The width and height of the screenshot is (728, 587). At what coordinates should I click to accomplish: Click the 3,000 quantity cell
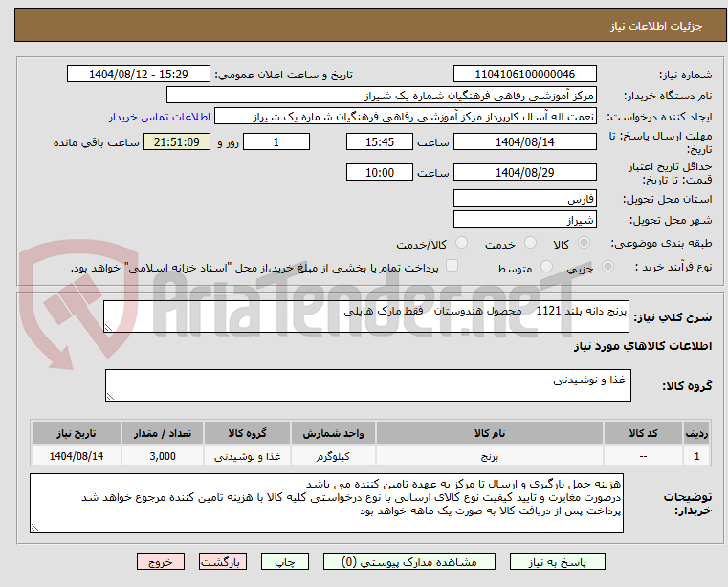[x=163, y=456]
